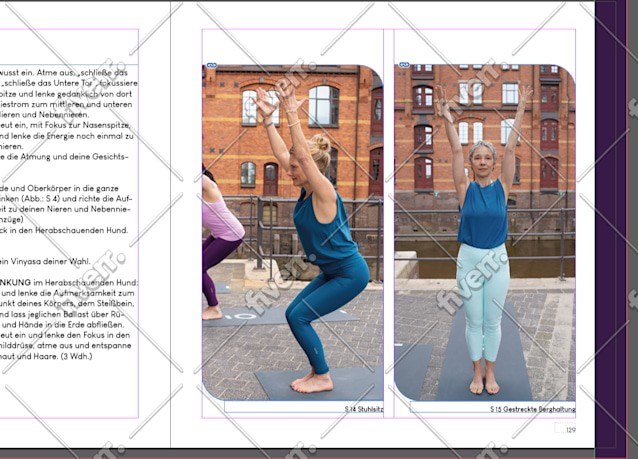Click link badge icon on mountain pose photo
The height and width of the screenshot is (459, 638).
(x=404, y=65)
